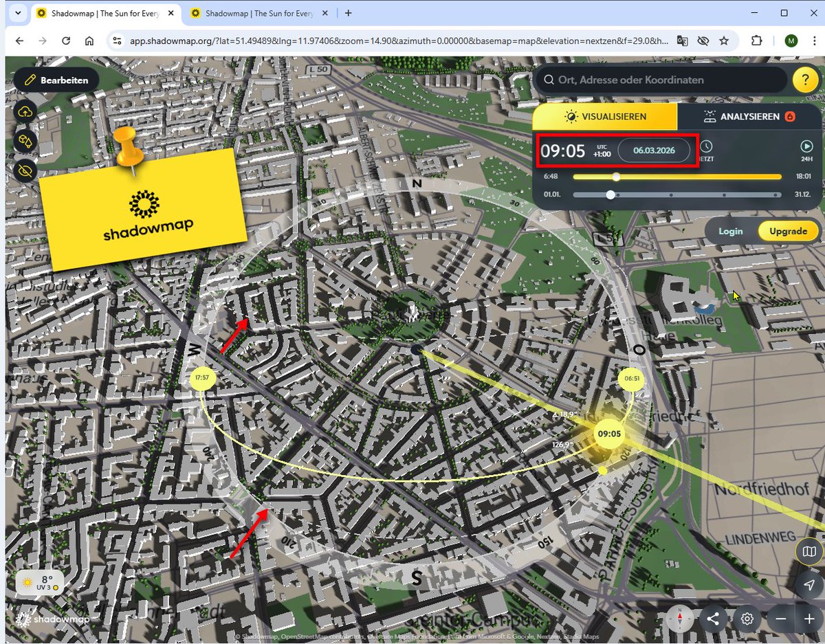Open the Bearbeiten edit mode

coord(56,80)
